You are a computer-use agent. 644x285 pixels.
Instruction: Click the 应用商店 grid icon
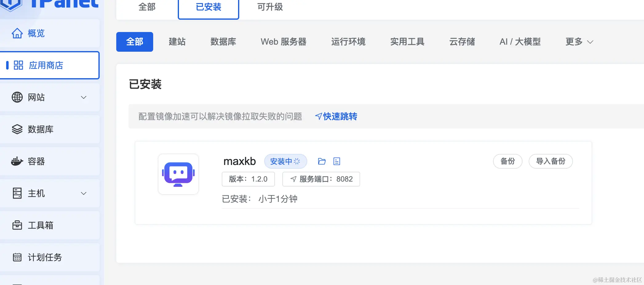[18, 65]
